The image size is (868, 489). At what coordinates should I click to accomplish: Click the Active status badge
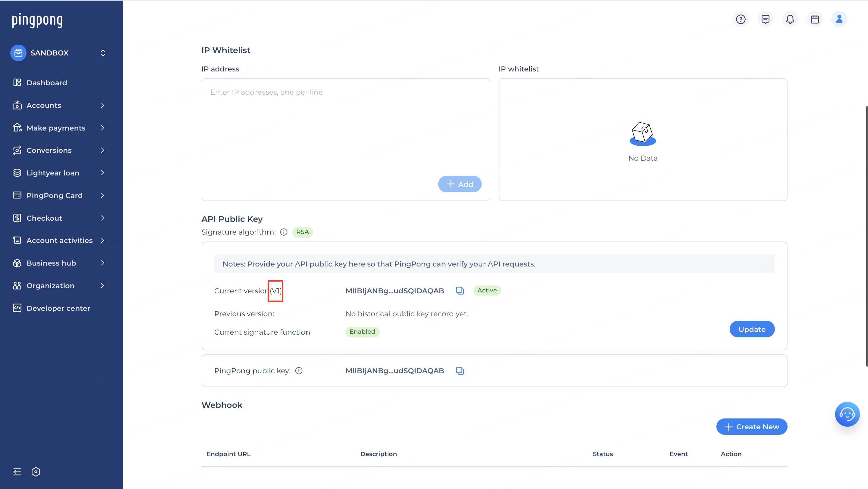487,291
